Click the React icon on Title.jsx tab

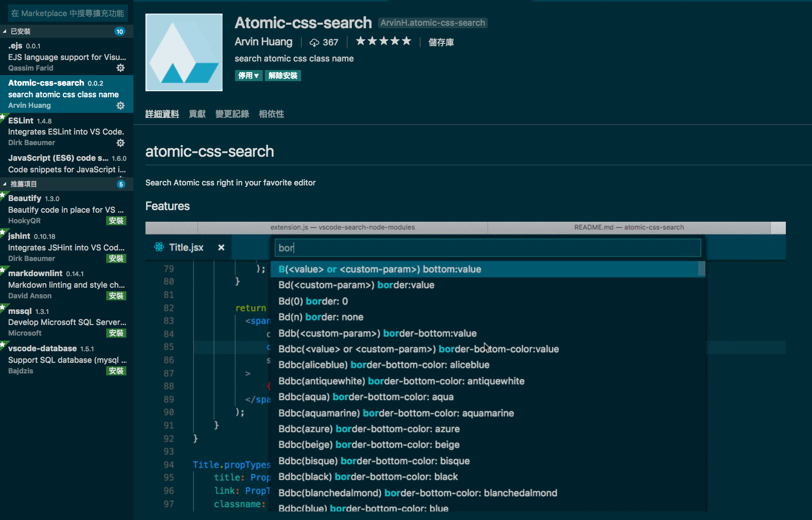159,247
